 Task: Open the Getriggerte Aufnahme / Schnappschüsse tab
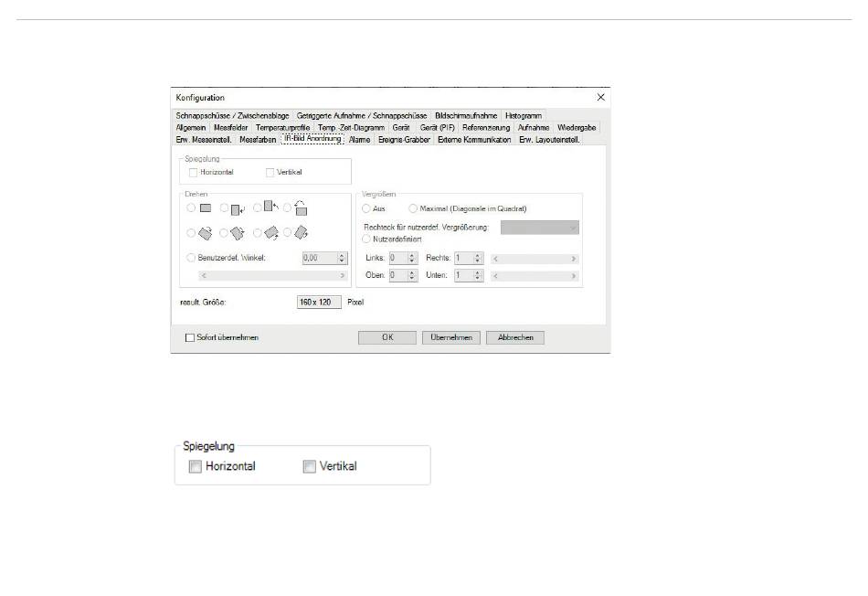point(362,116)
